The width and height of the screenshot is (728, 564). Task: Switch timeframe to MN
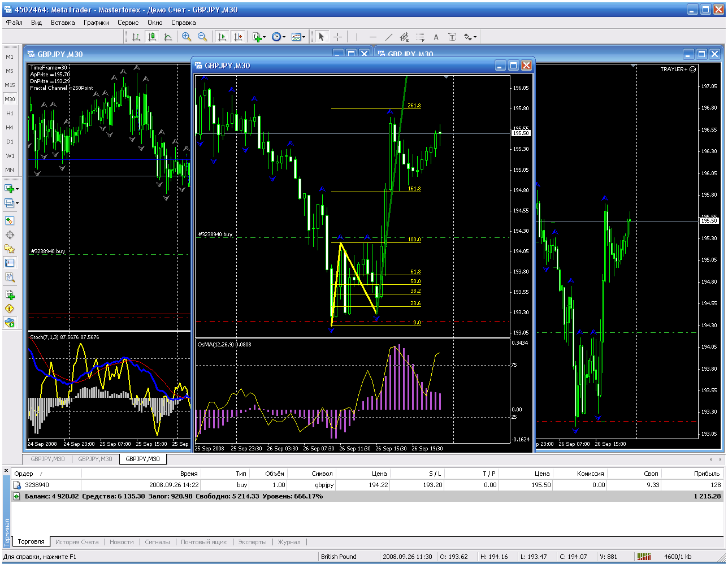coord(10,170)
